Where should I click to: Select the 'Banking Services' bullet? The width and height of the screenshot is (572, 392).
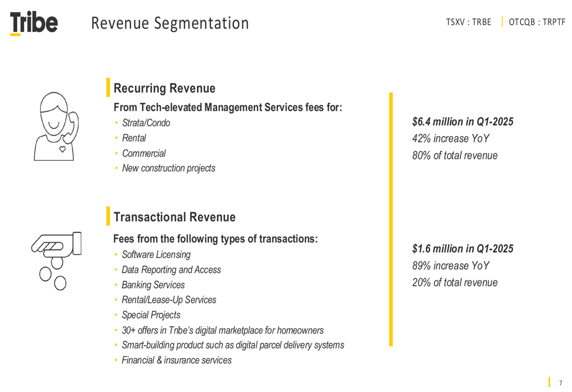pyautogui.click(x=153, y=284)
